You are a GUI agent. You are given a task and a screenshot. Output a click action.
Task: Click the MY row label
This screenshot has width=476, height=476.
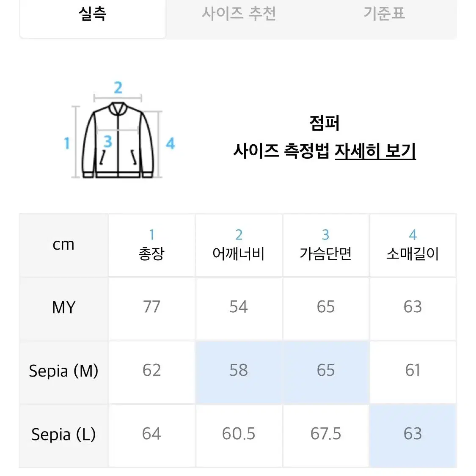pyautogui.click(x=64, y=307)
